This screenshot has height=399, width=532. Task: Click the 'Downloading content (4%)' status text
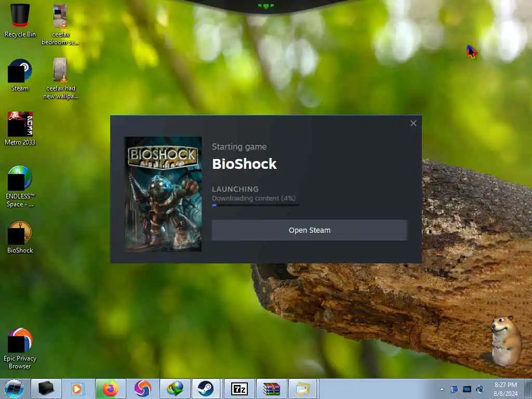click(x=254, y=198)
